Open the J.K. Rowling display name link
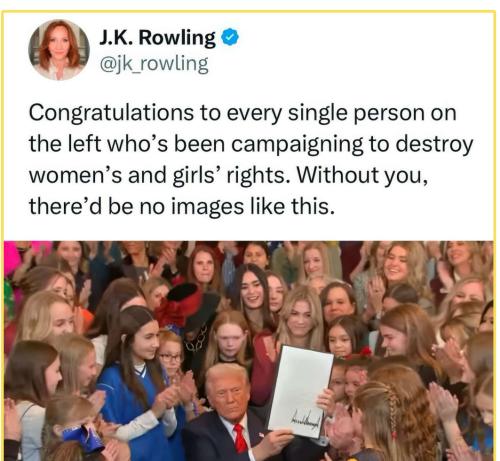Viewport: 500px width, 461px height. click(x=157, y=38)
